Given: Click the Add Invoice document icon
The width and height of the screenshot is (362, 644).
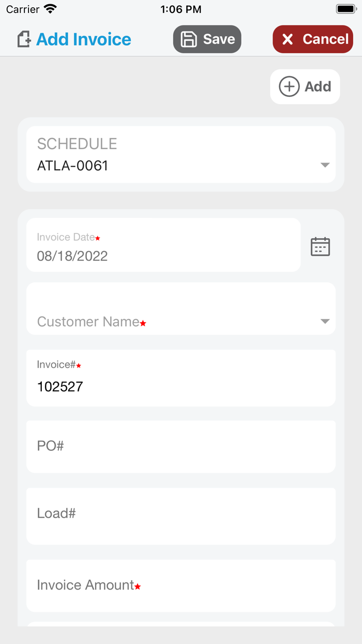Looking at the screenshot, I should tap(23, 39).
